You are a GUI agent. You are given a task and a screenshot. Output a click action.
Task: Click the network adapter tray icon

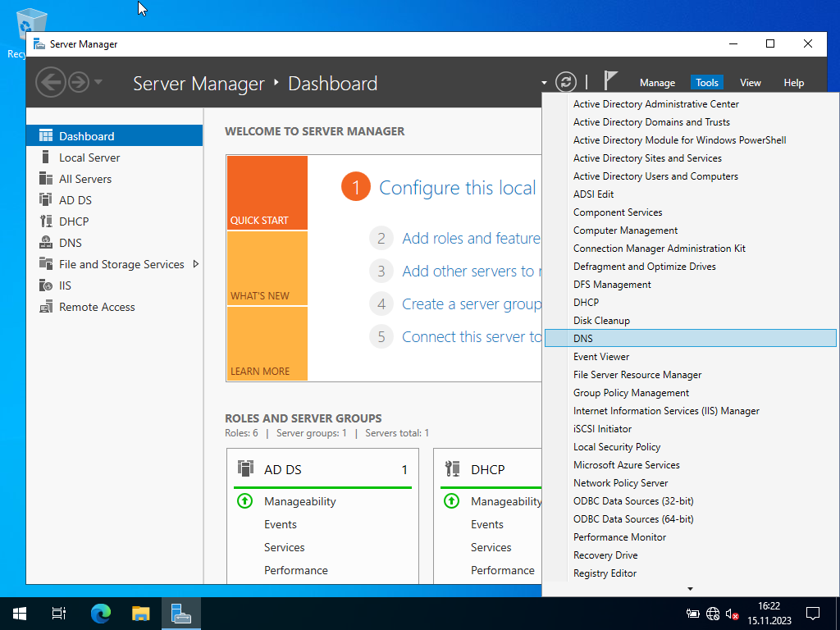pyautogui.click(x=692, y=614)
